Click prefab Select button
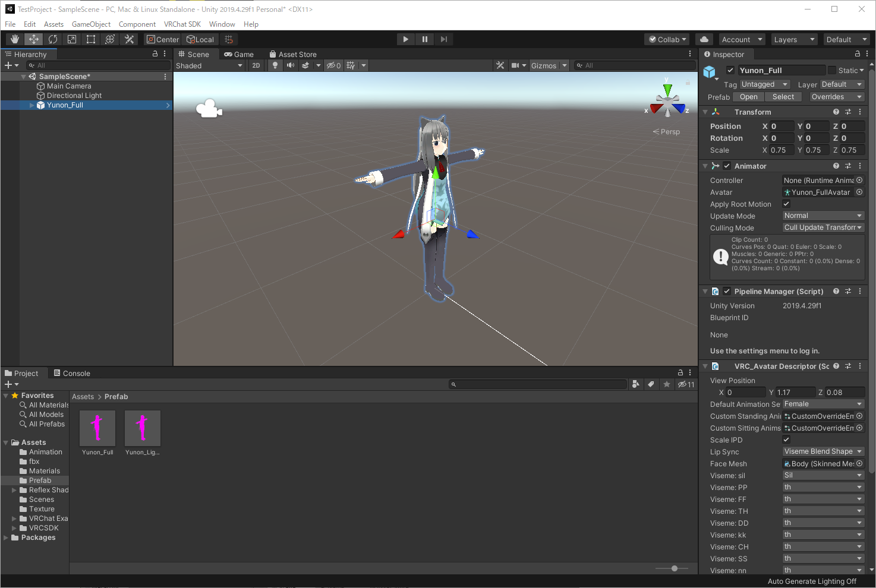Image resolution: width=876 pixels, height=588 pixels. click(x=783, y=97)
